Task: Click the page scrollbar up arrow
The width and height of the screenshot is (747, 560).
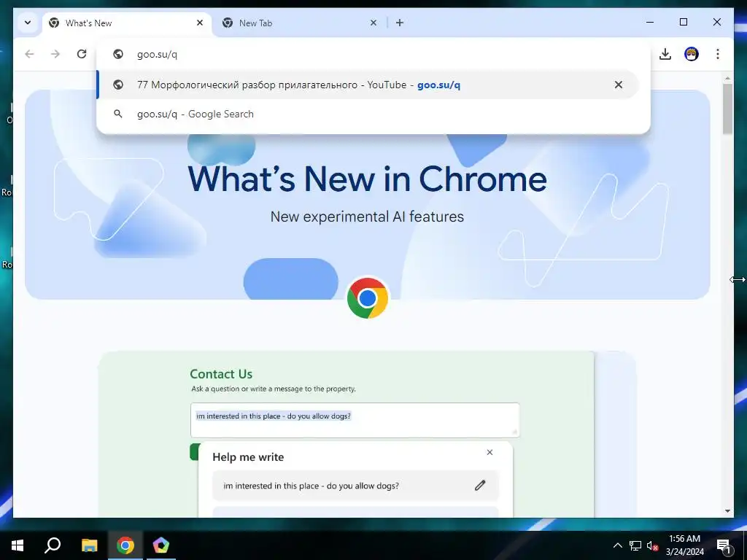Action: pyautogui.click(x=727, y=78)
